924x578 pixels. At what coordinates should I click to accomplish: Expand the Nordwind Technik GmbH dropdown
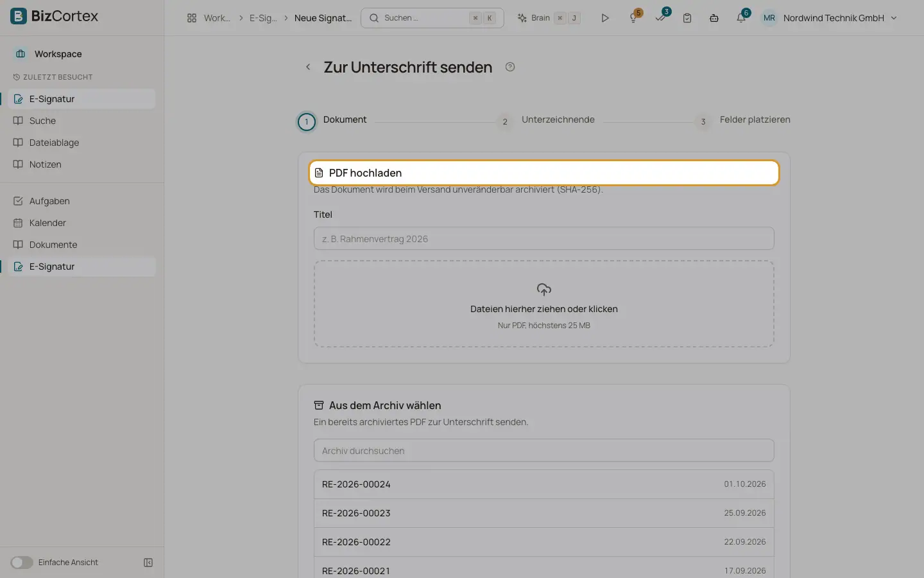coord(841,18)
